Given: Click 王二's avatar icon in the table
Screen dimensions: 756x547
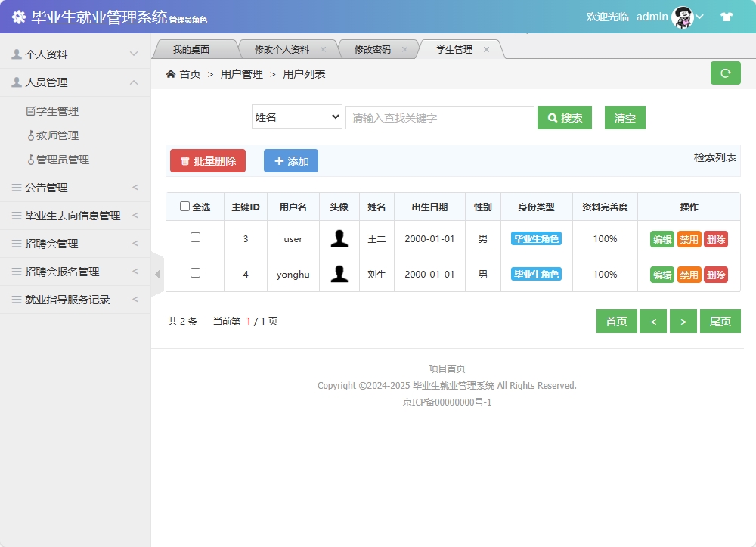Looking at the screenshot, I should coord(339,238).
